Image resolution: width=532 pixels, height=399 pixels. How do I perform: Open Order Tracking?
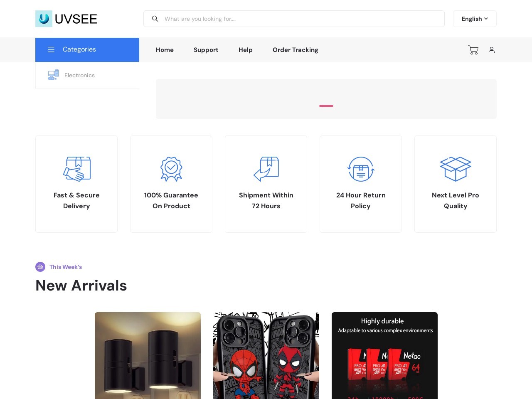point(295,50)
